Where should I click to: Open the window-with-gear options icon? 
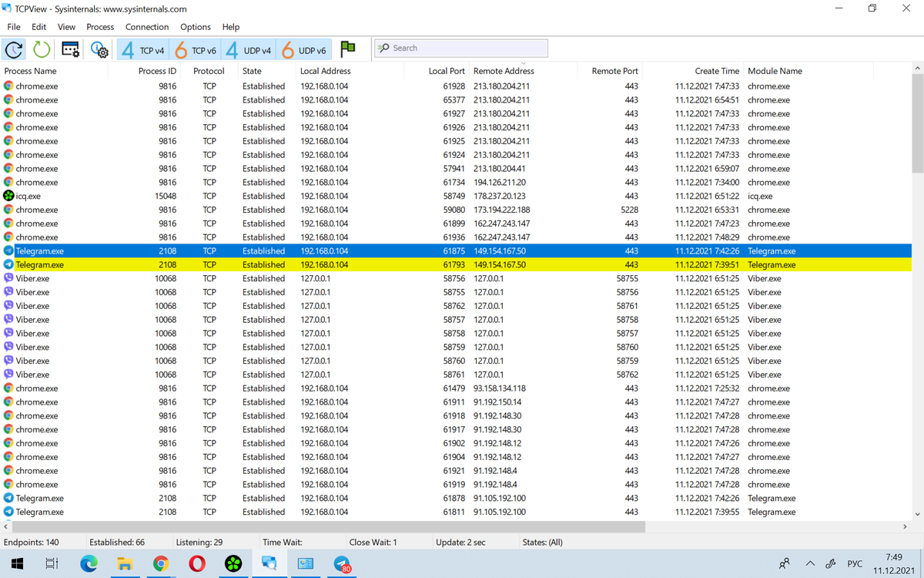point(71,49)
